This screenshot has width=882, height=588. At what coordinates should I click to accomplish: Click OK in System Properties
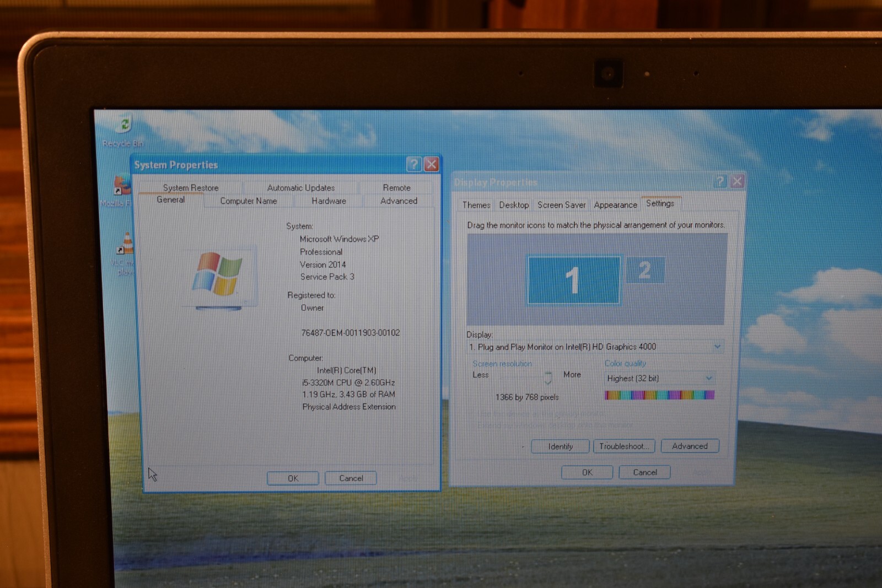coord(293,478)
